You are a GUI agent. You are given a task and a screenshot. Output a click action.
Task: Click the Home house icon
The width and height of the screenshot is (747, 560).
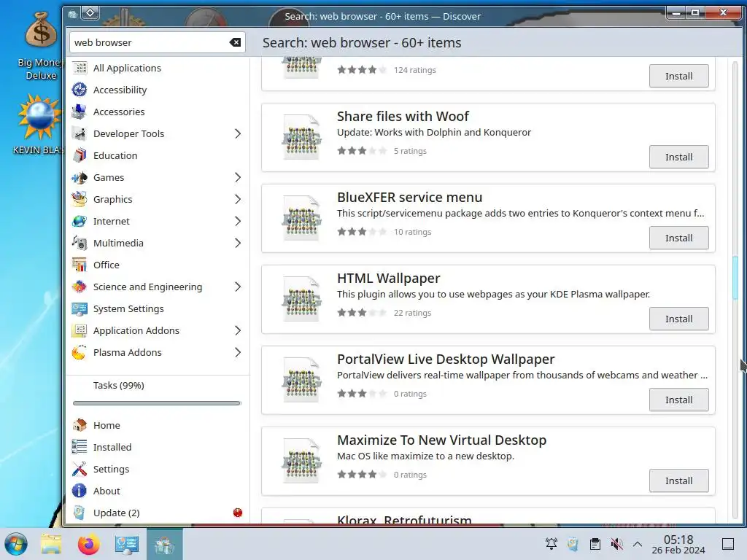coord(80,425)
